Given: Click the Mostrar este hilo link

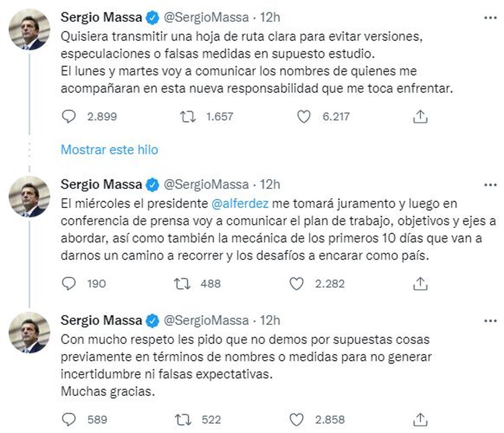Looking at the screenshot, I should point(109,150).
